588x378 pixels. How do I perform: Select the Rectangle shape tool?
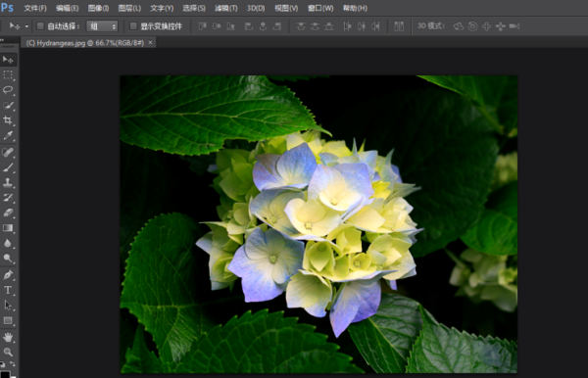point(8,320)
